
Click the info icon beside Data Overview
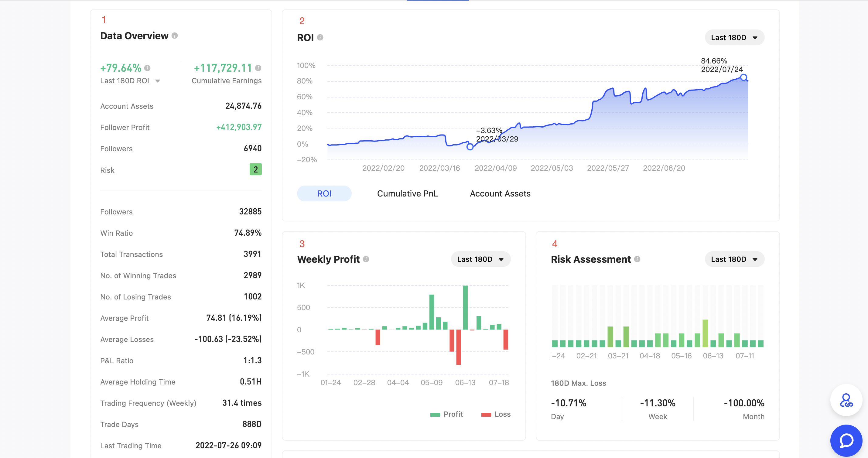[x=175, y=36]
